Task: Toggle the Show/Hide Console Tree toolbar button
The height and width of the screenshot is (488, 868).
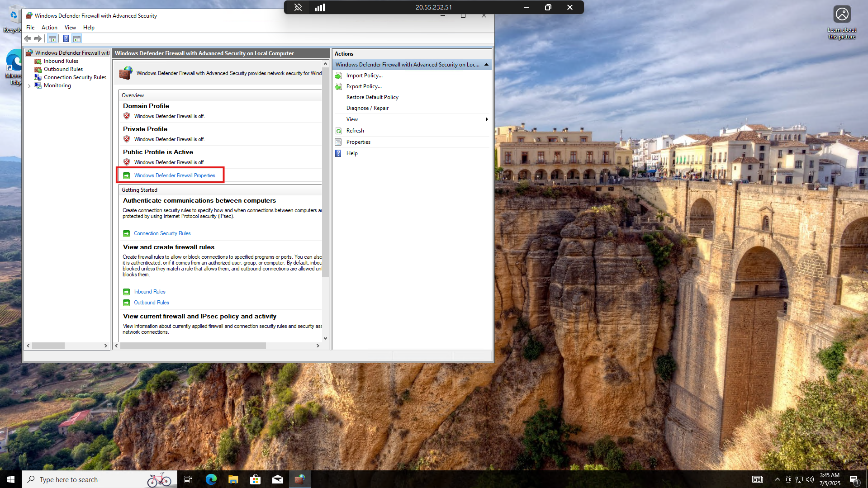Action: tap(52, 39)
